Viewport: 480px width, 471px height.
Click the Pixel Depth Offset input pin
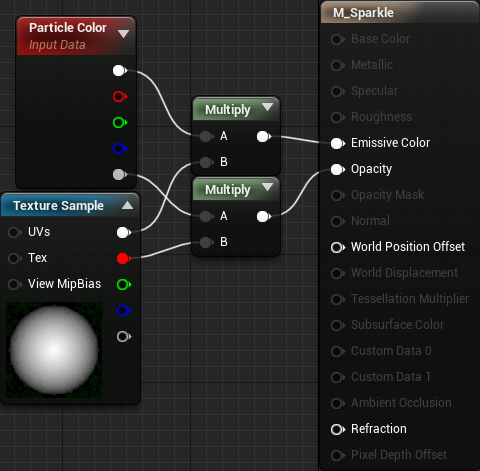[338, 455]
